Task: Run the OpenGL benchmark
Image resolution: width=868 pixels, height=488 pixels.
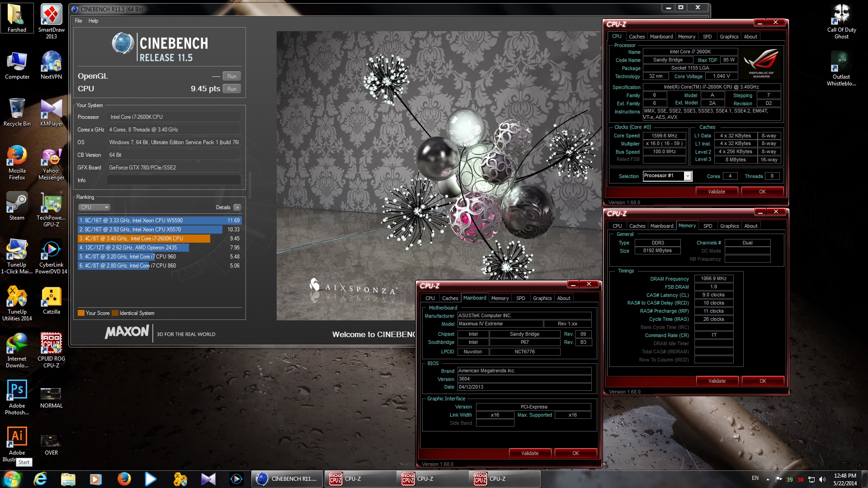Action: point(231,76)
